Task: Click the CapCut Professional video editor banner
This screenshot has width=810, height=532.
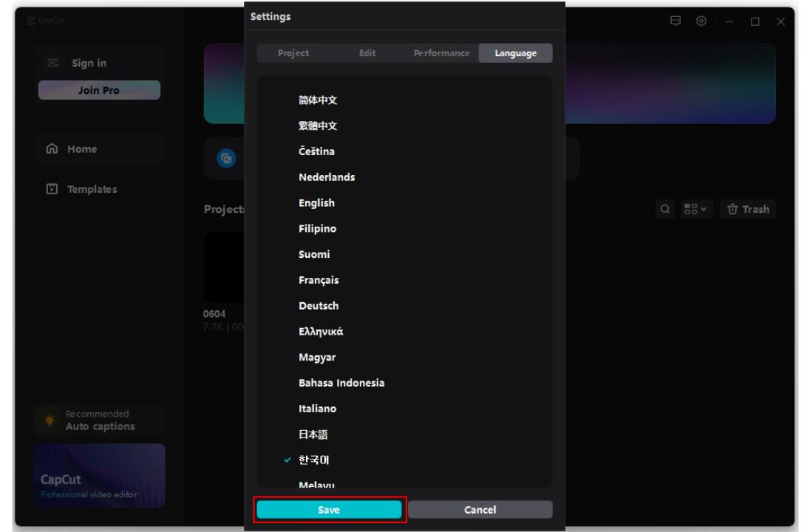Action: coord(99,475)
